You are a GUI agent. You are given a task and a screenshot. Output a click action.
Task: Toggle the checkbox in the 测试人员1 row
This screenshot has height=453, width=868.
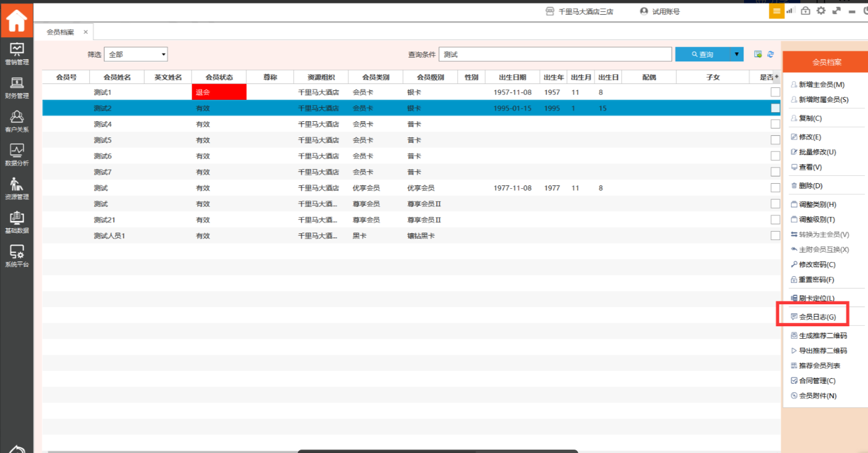coord(775,236)
